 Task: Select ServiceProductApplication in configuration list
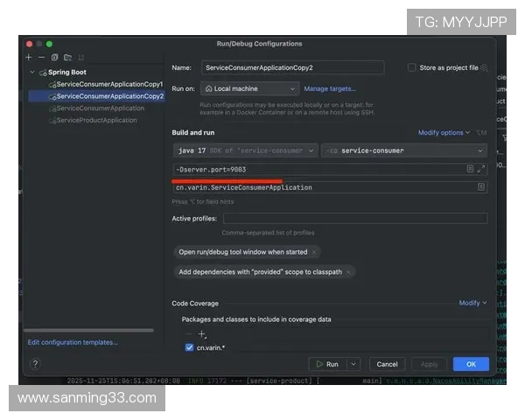click(x=95, y=120)
